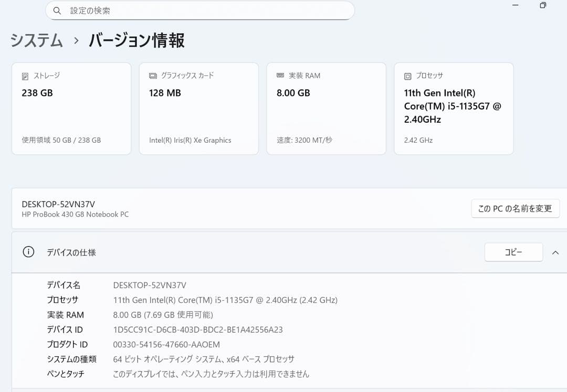Expand the breadcrumb chevron after システム

[x=77, y=40]
